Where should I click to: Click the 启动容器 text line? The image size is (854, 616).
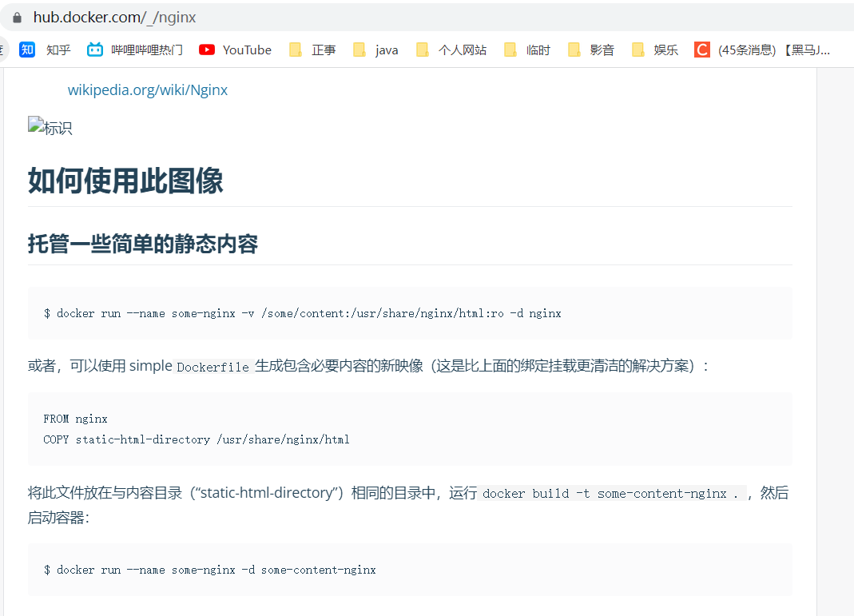59,518
